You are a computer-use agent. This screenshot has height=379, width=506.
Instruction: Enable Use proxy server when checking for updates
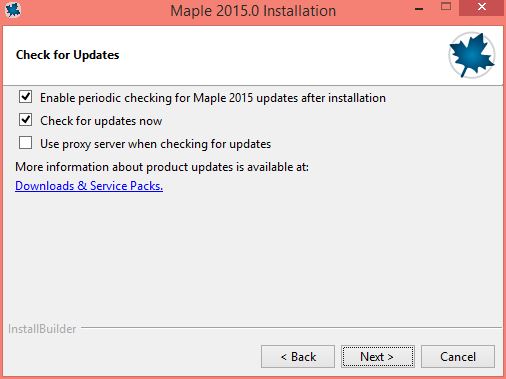point(26,143)
